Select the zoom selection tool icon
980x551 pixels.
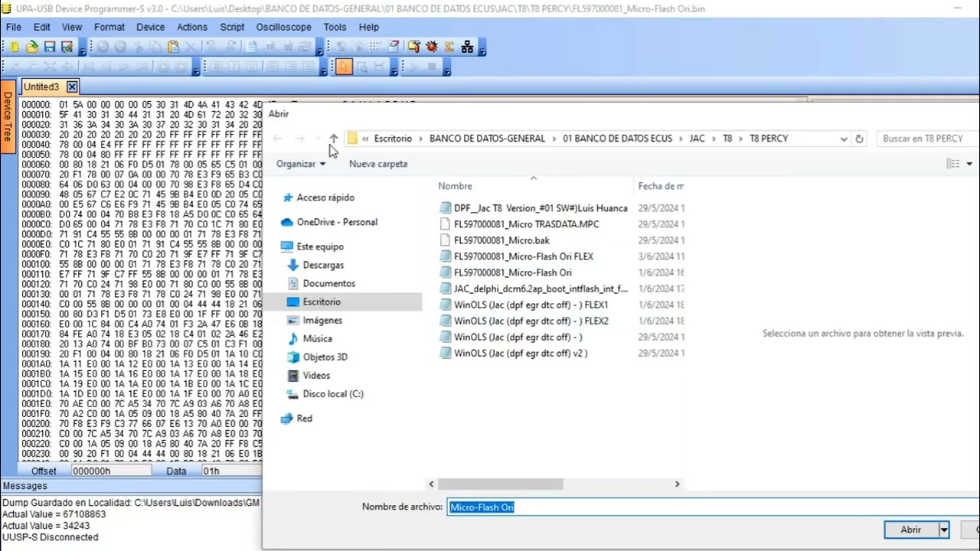(x=361, y=67)
